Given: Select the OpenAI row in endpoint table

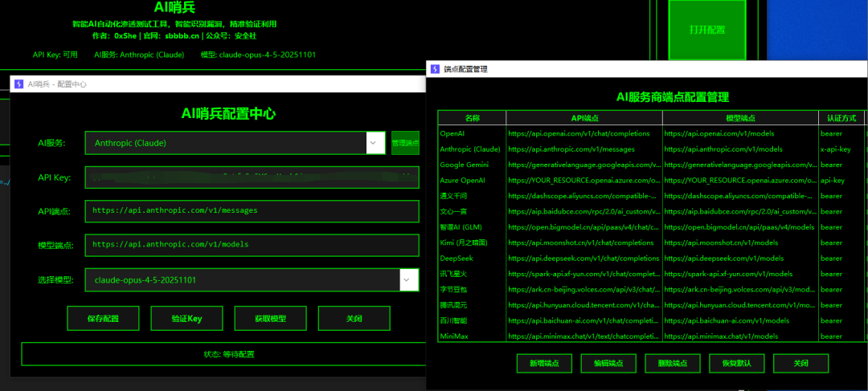Looking at the screenshot, I should tap(651, 133).
